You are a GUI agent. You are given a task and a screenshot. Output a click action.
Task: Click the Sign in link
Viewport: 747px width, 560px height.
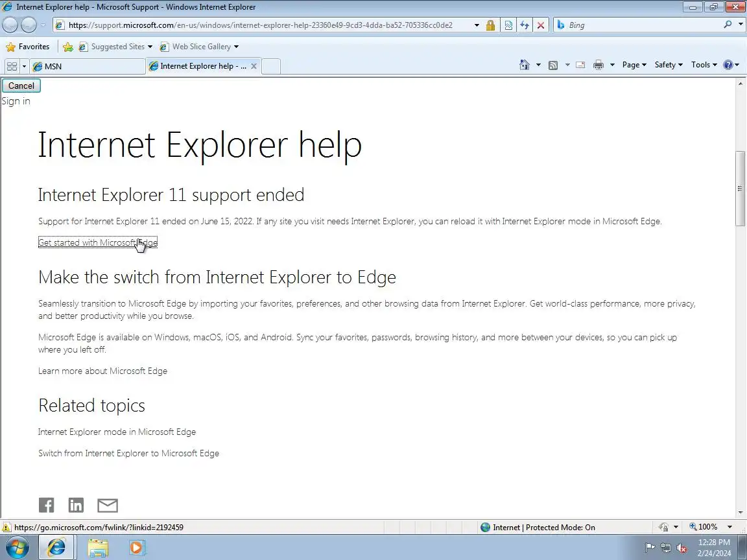tap(16, 101)
